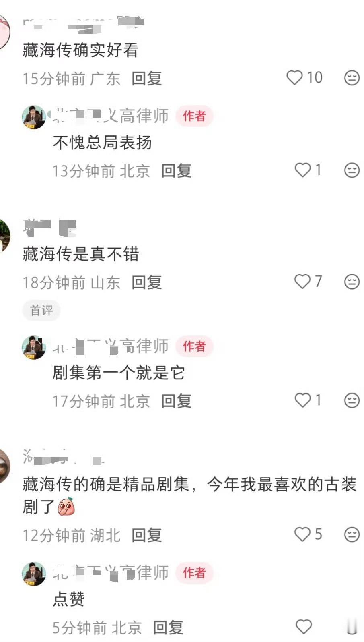Like the comment 藏海传是真不错
Viewport: 364px width, 642px height.
click(x=302, y=281)
